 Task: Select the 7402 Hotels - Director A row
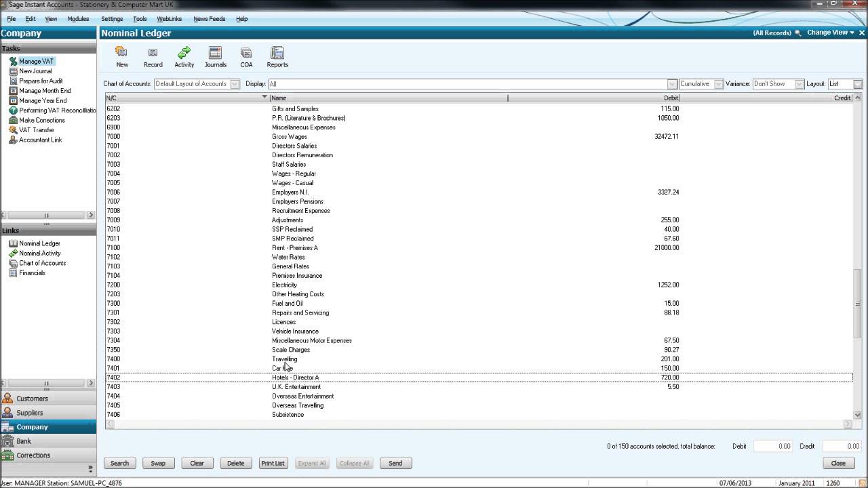point(479,378)
